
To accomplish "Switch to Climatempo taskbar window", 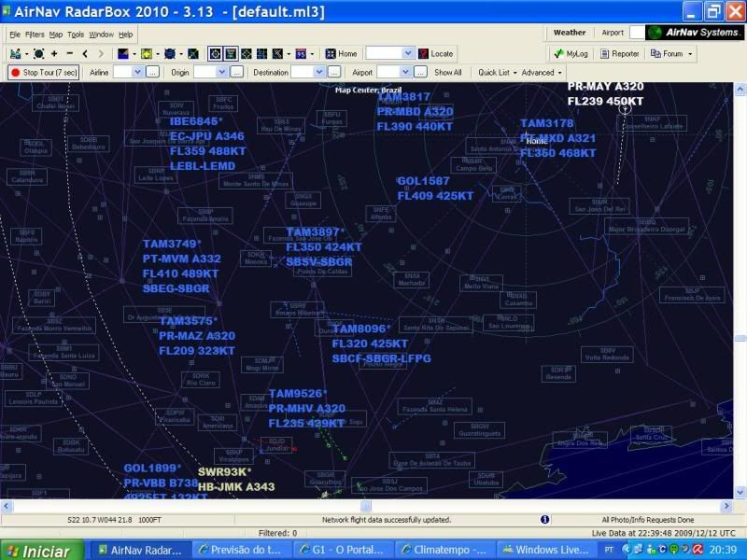I will (x=444, y=550).
